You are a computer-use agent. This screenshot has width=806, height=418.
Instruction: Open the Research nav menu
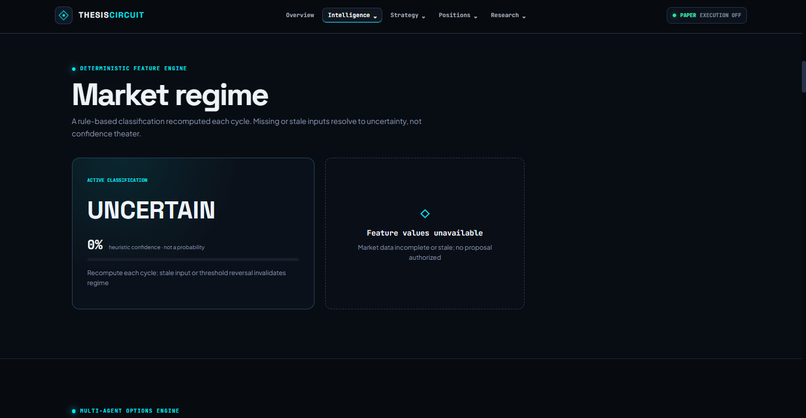point(508,15)
